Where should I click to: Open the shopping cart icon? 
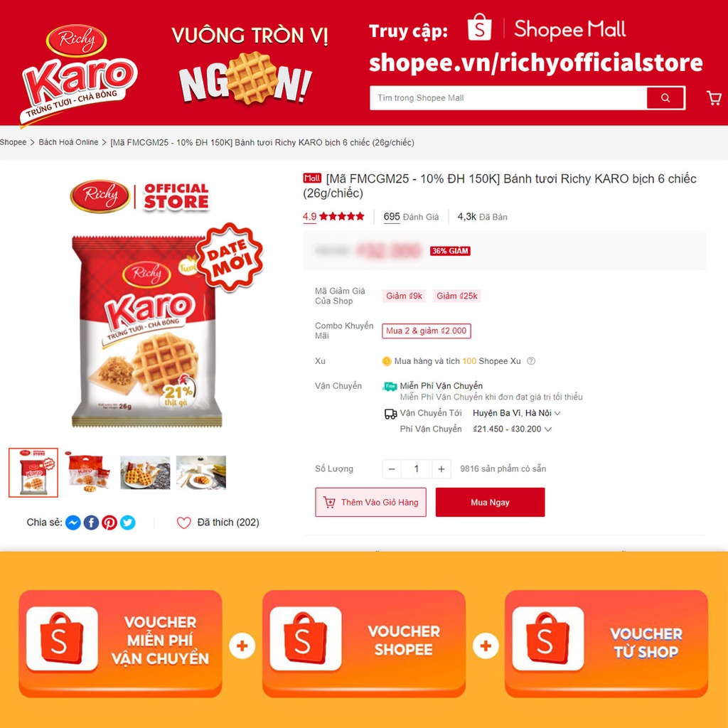[714, 97]
